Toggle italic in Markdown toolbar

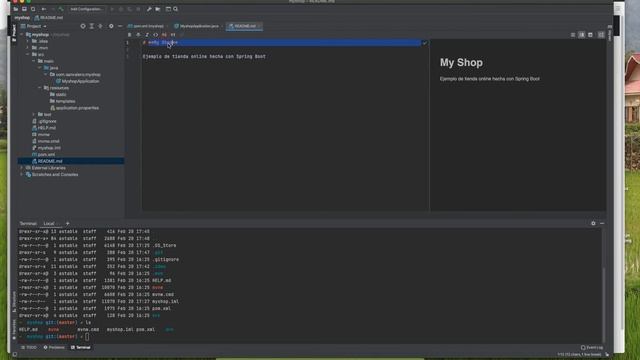[x=147, y=35]
